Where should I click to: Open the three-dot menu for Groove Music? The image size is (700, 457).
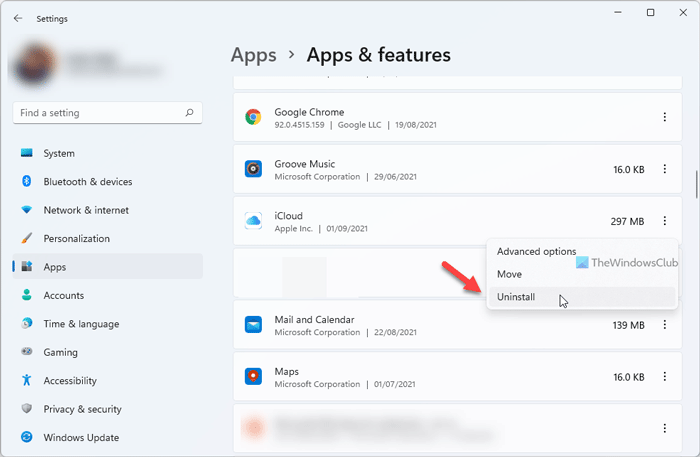[x=664, y=169]
